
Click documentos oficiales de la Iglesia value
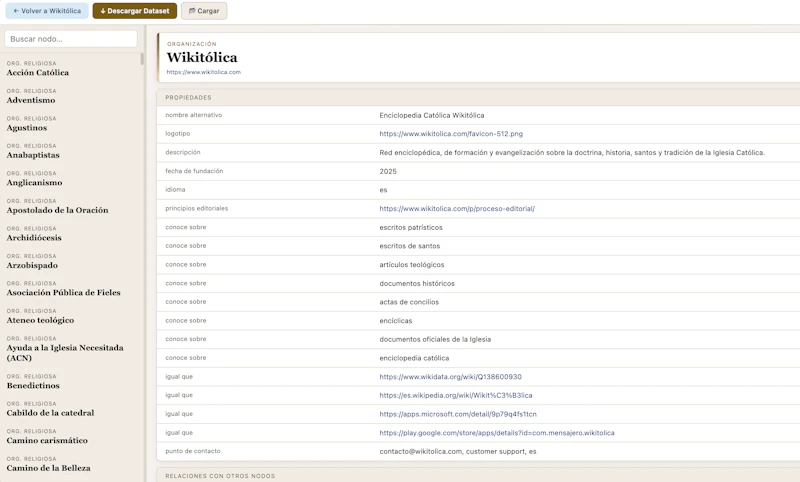click(435, 339)
